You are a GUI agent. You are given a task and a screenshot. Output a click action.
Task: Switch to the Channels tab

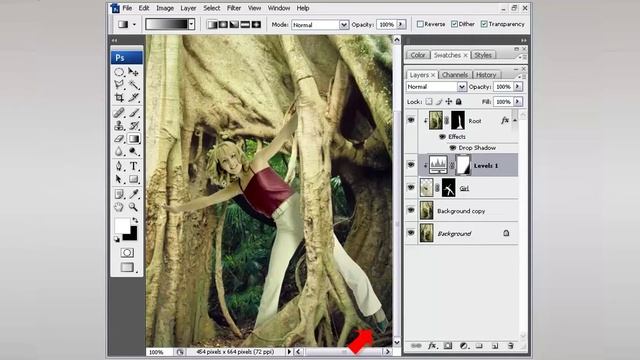[x=454, y=75]
